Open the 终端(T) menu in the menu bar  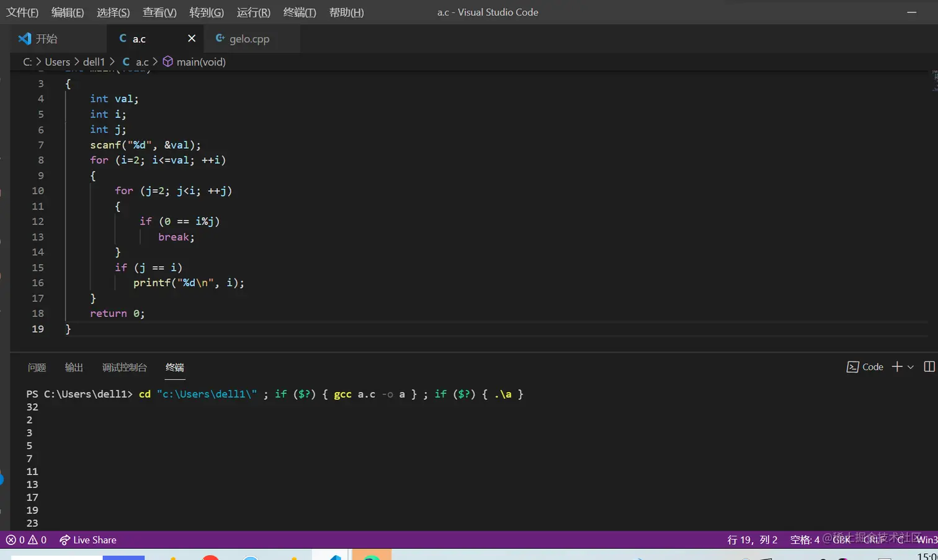[x=300, y=12]
